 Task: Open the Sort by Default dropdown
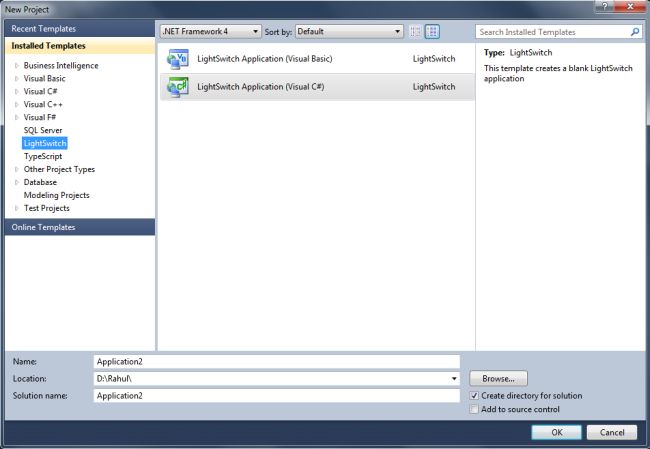point(349,32)
